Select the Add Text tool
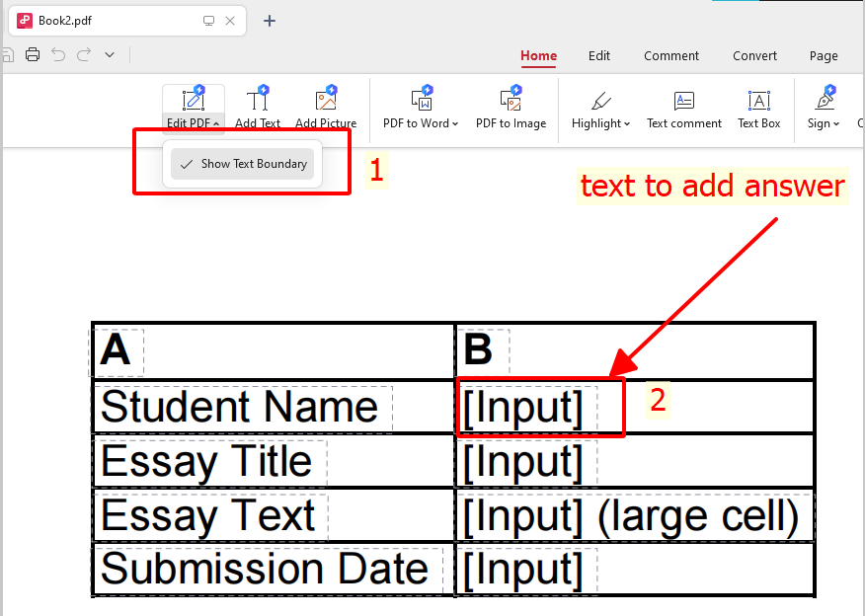Image resolution: width=865 pixels, height=616 pixels. (x=258, y=101)
